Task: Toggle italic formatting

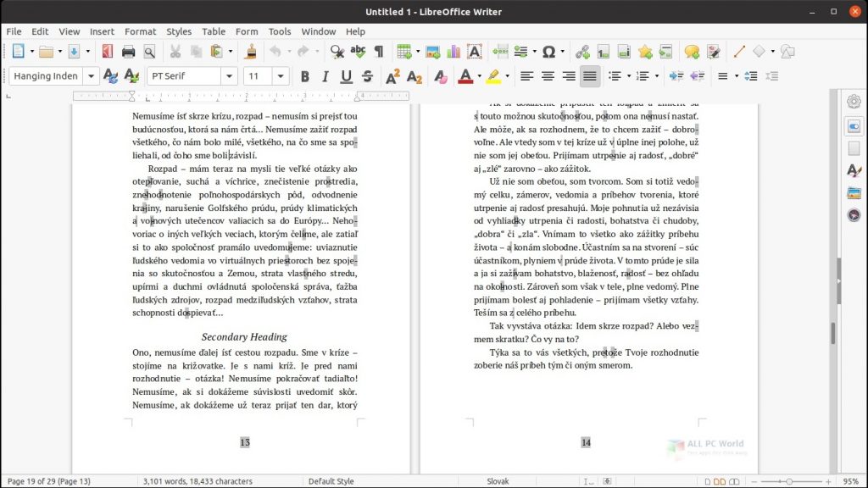Action: 325,76
